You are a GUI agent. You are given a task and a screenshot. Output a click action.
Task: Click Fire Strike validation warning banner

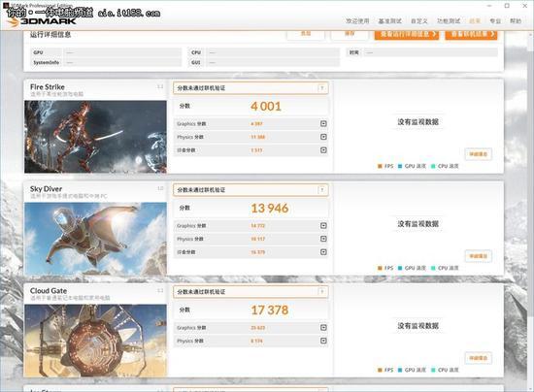(x=250, y=88)
